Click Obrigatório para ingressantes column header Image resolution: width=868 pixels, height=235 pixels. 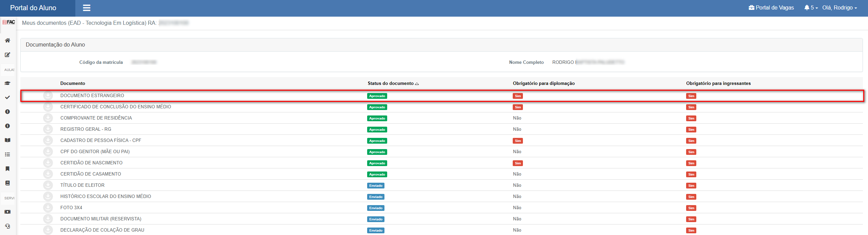(x=718, y=83)
